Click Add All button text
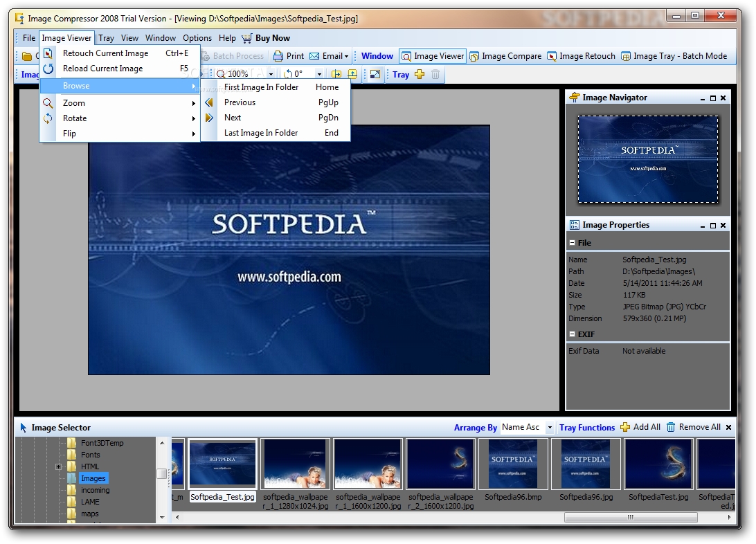 tap(647, 427)
